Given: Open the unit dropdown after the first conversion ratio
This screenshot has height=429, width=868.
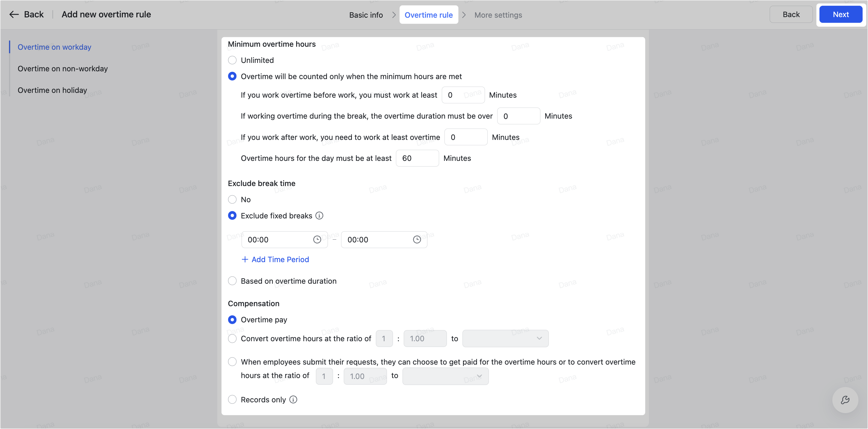Looking at the screenshot, I should (x=505, y=339).
